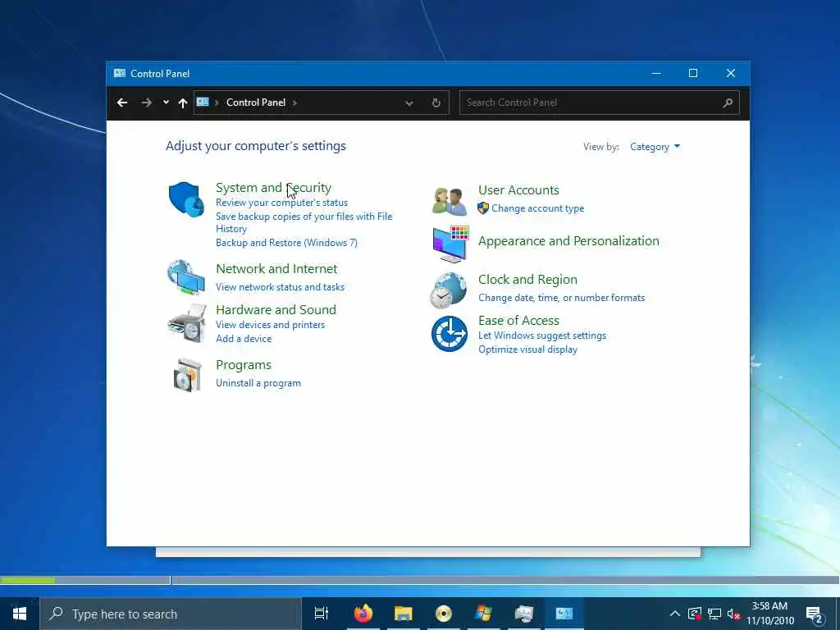This screenshot has height=630, width=840.
Task: Open the User Accounts people icon
Action: 450,202
